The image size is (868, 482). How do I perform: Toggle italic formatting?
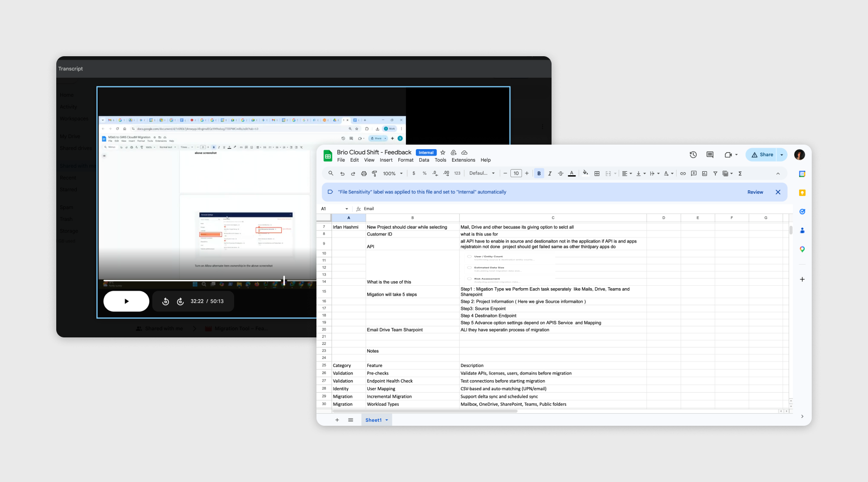point(550,173)
